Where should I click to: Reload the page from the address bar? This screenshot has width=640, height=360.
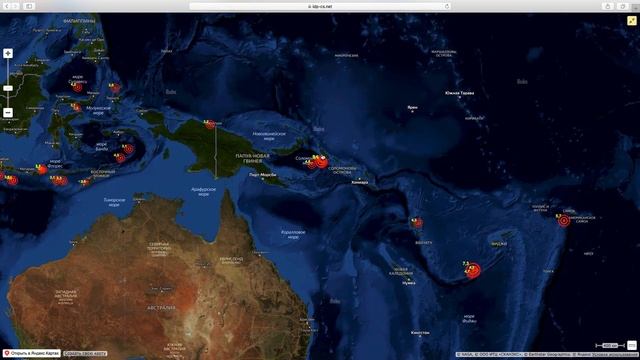coord(447,6)
